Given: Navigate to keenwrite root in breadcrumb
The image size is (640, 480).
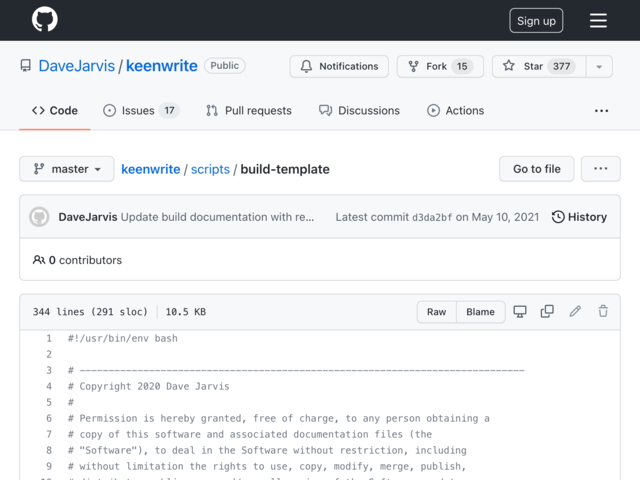Looking at the screenshot, I should point(151,169).
